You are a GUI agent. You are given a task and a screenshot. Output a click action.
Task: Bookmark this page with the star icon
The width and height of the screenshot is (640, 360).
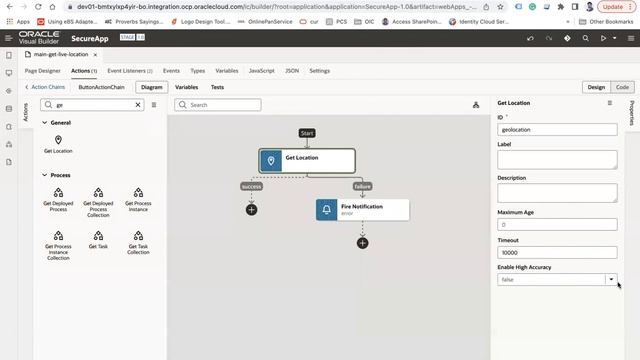(x=500, y=7)
